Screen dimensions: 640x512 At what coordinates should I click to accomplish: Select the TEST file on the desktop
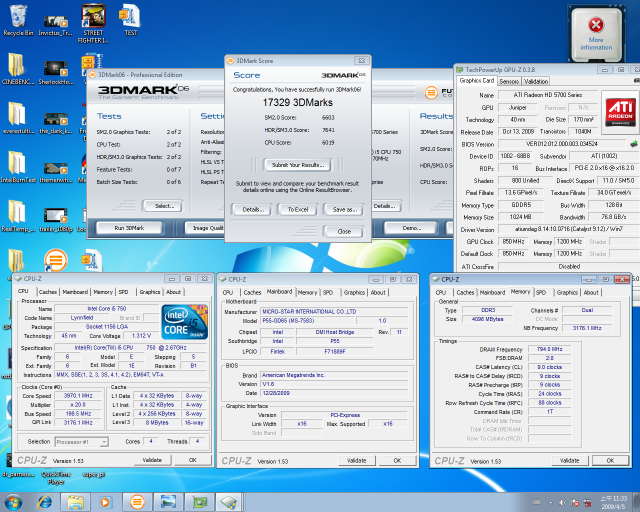click(x=131, y=20)
